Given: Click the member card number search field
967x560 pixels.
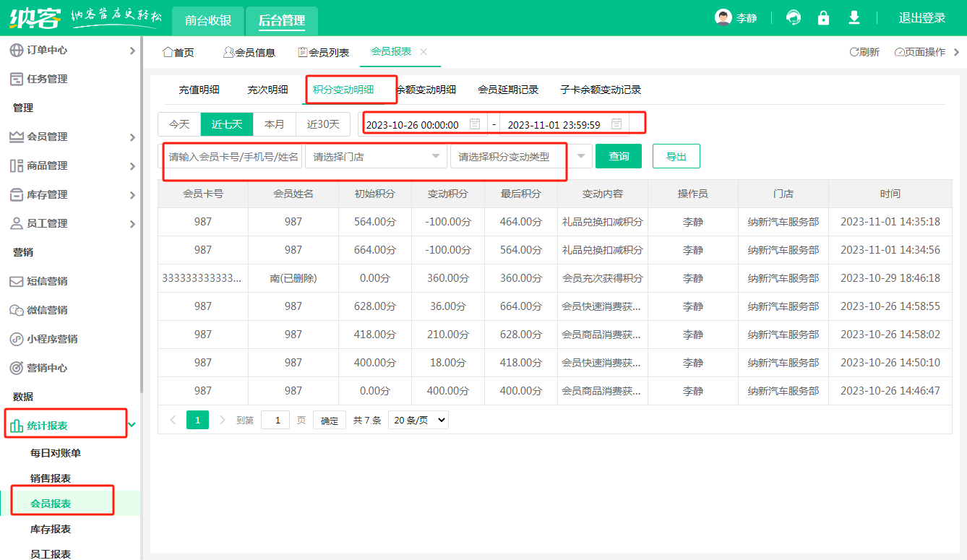Looking at the screenshot, I should (233, 157).
